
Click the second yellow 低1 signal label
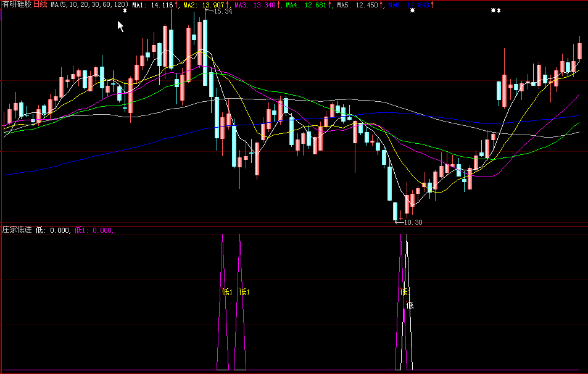click(244, 292)
